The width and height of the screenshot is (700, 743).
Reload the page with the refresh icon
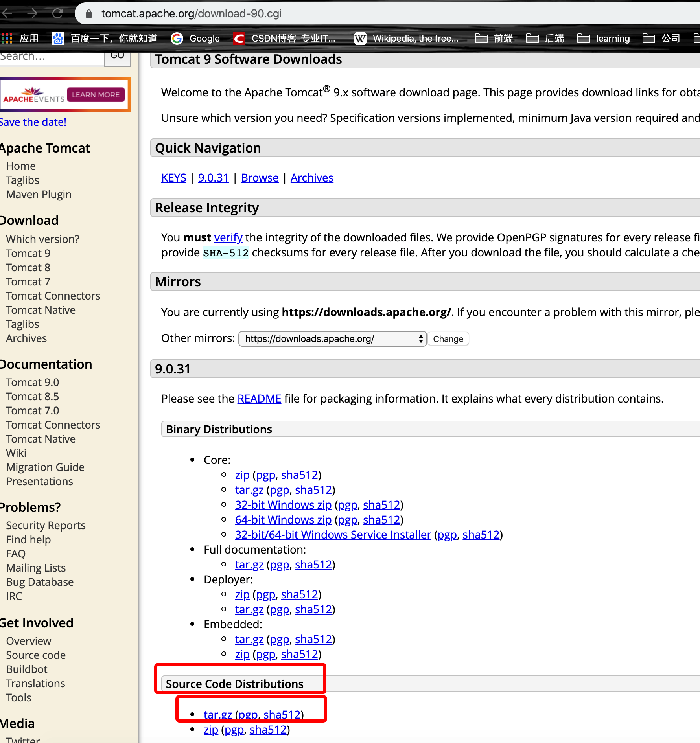[x=58, y=13]
